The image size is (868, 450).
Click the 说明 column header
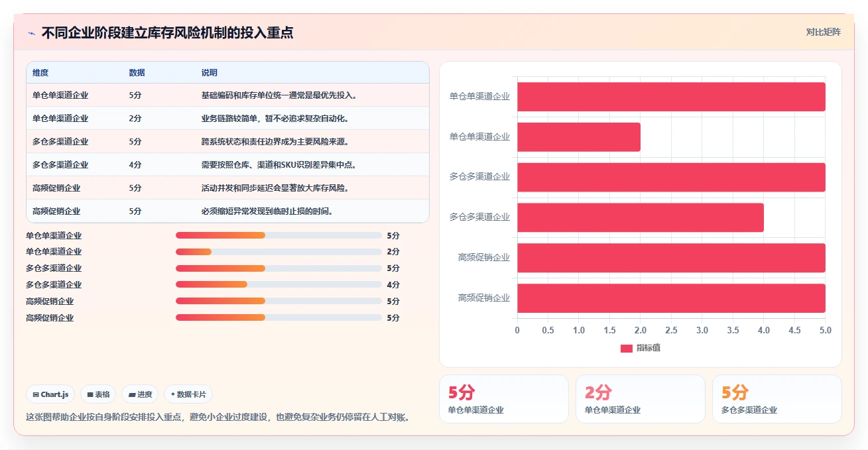(210, 73)
